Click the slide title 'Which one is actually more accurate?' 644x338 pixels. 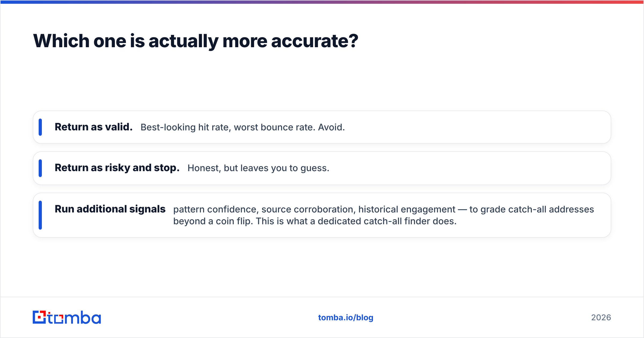(196, 41)
